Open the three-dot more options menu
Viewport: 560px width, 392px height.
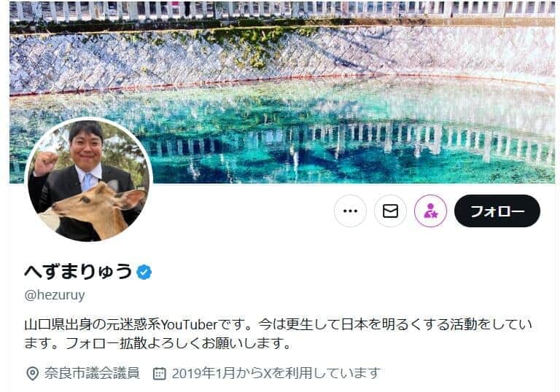[x=350, y=211]
